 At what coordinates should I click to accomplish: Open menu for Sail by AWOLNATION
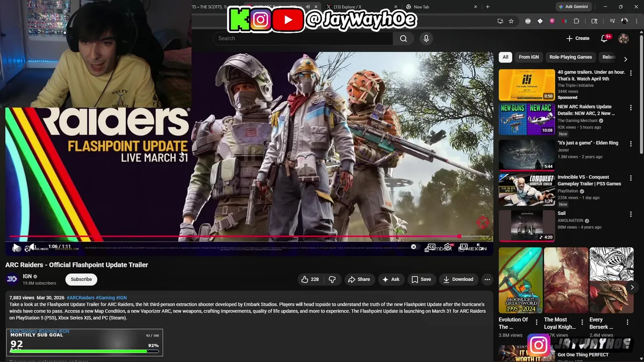coord(631,214)
